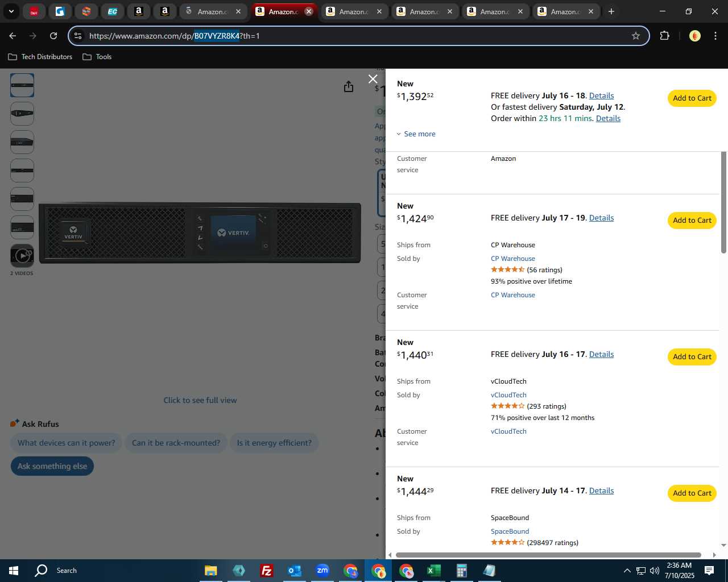The image size is (728, 582).
Task: Add the vCloudTech $1,440.31 offer to cart
Action: (x=692, y=357)
